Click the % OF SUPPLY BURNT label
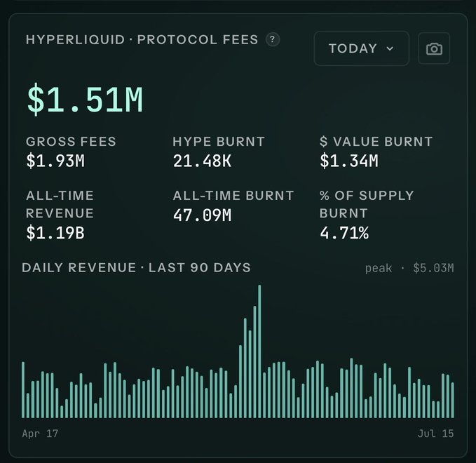 pos(367,204)
